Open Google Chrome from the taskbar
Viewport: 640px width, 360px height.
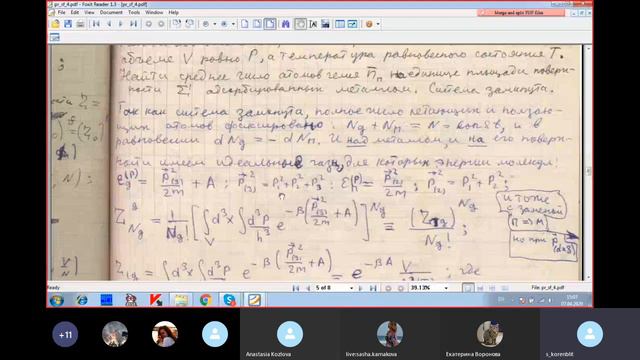(x=206, y=300)
